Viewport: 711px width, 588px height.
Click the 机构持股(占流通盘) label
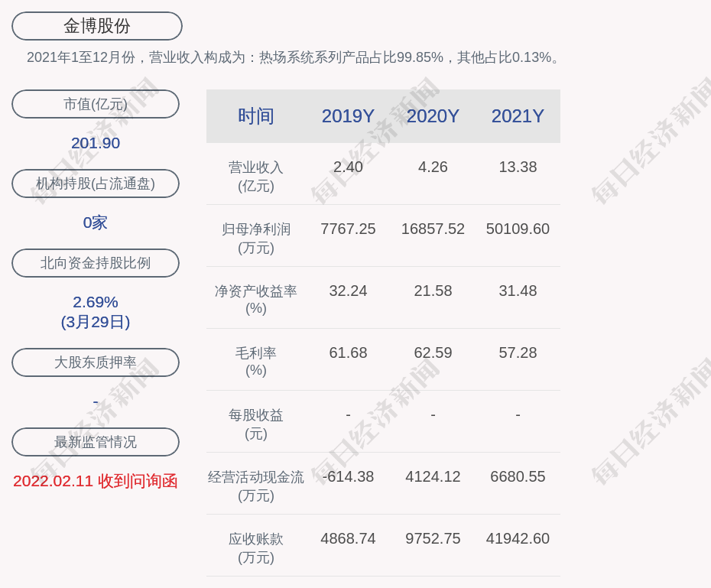pyautogui.click(x=96, y=184)
